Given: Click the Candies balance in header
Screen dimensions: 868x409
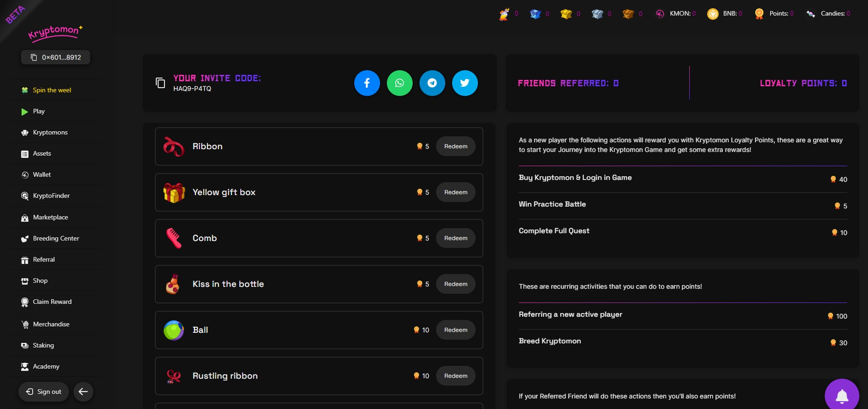Looking at the screenshot, I should click(x=828, y=14).
